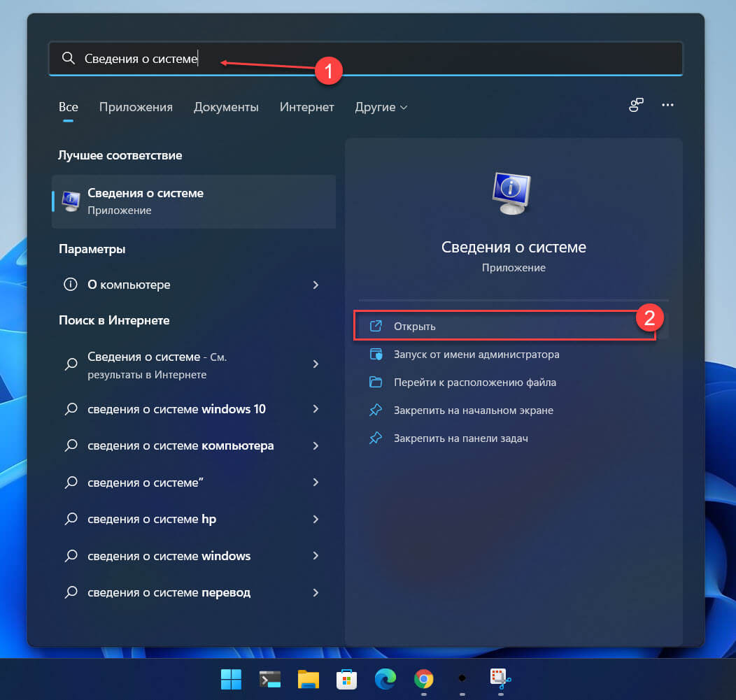Open the three-dots more options menu

(x=667, y=105)
